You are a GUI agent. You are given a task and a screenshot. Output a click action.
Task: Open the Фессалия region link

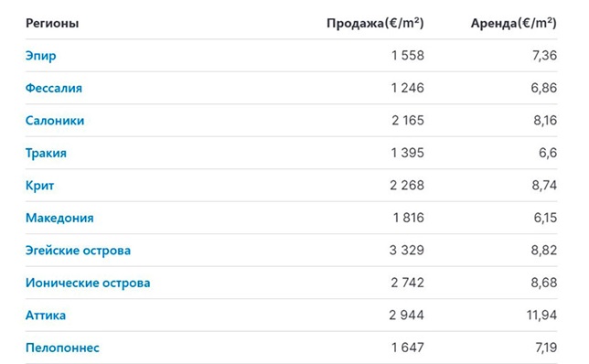pyautogui.click(x=54, y=89)
